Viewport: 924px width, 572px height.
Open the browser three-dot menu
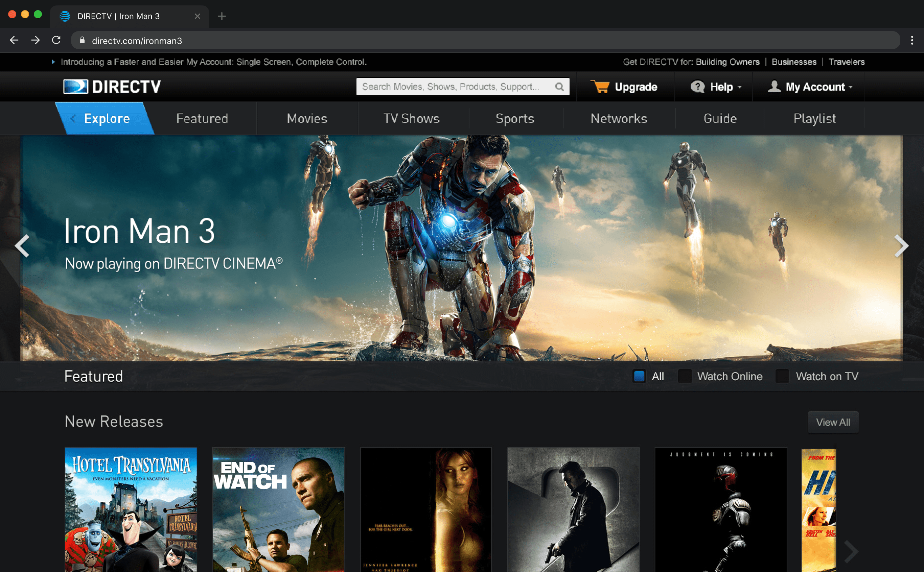[x=912, y=40]
